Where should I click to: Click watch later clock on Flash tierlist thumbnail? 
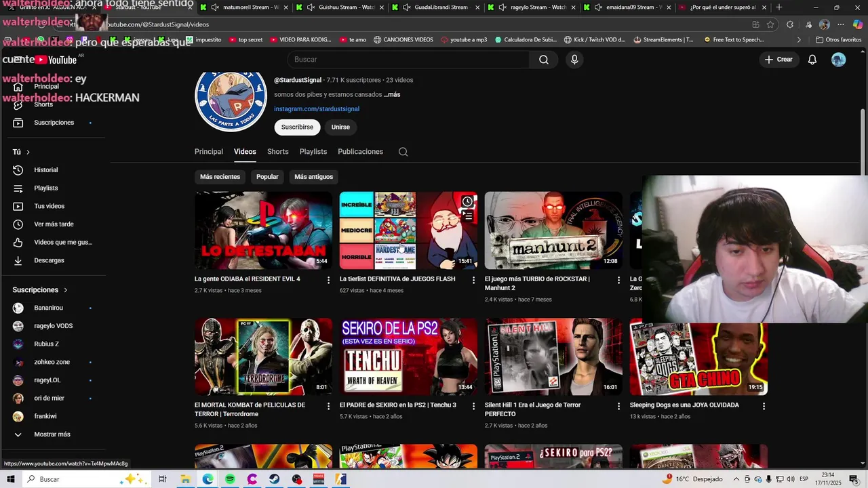(x=467, y=201)
